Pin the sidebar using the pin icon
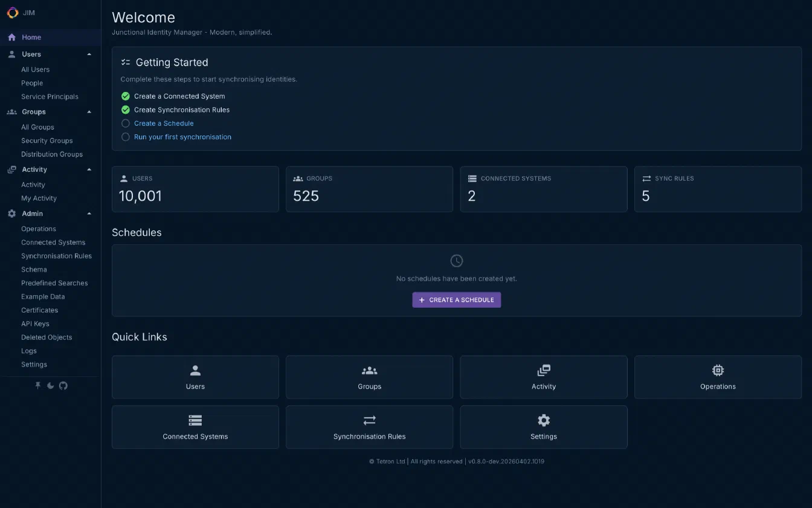This screenshot has width=812, height=508. [x=37, y=385]
